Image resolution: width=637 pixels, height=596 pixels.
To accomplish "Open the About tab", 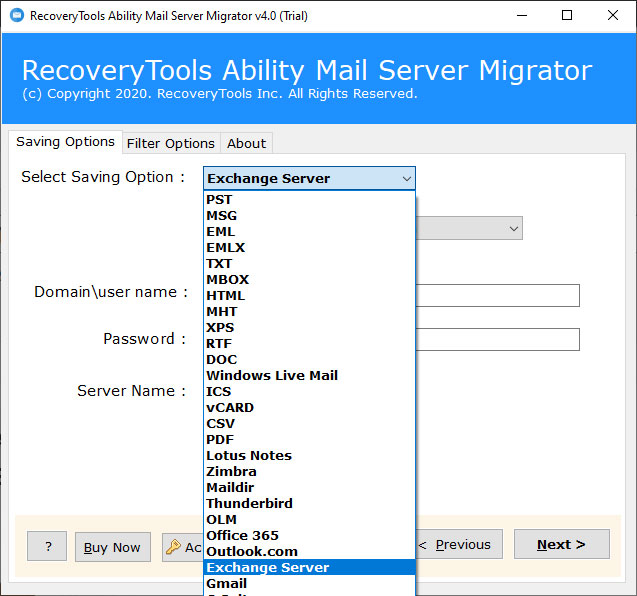I will 246,143.
